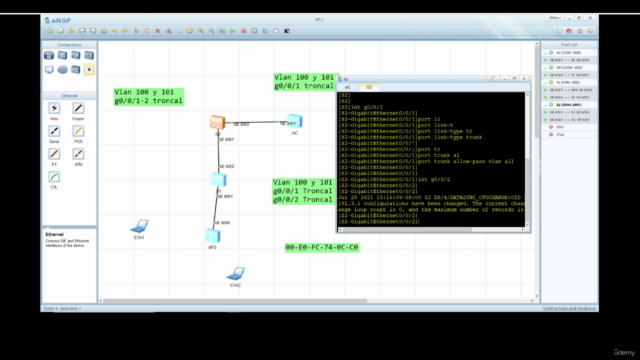The height and width of the screenshot is (360, 640).
Task: Select 'GE 0/0/2 <-> AC GE 0/0/1' port row
Action: tap(569, 120)
